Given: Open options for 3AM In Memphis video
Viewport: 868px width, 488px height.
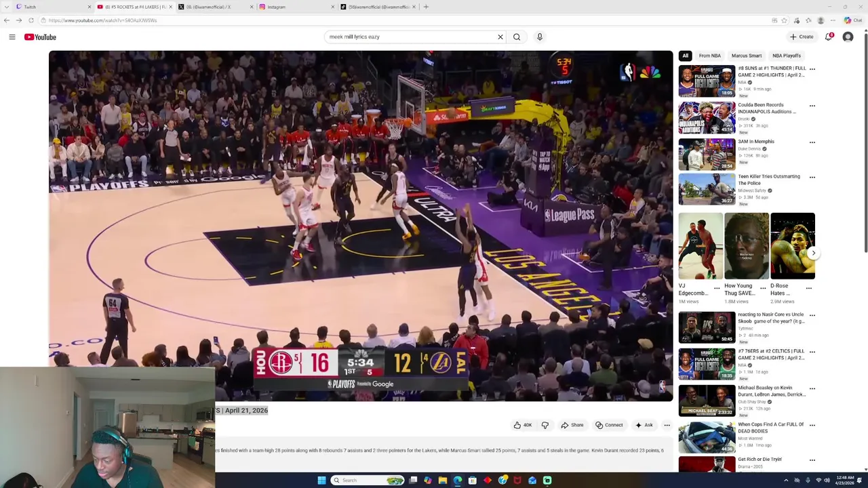Looking at the screenshot, I should (812, 142).
